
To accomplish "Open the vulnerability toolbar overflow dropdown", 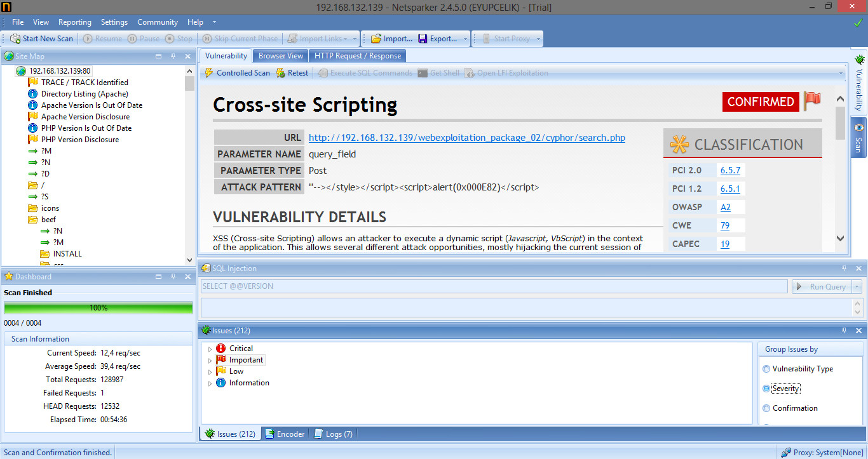I will 841,74.
